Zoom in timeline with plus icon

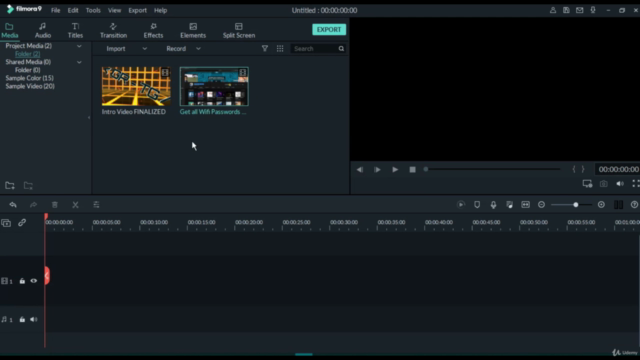(x=601, y=204)
